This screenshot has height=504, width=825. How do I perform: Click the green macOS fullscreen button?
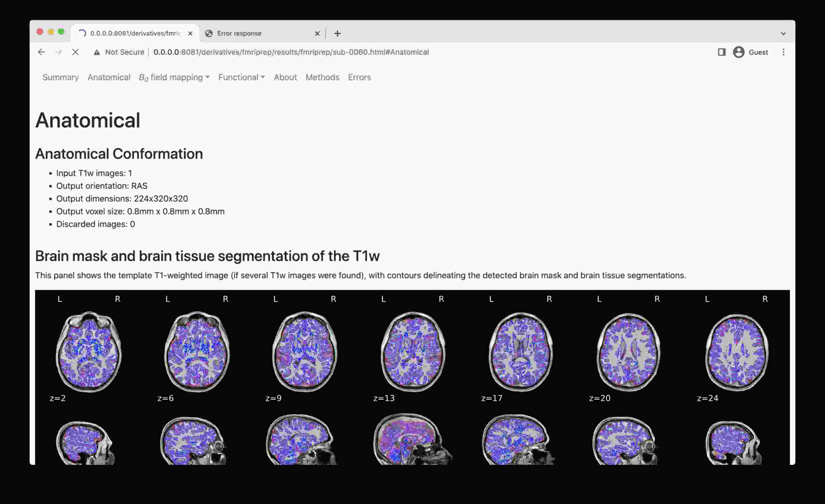click(61, 32)
